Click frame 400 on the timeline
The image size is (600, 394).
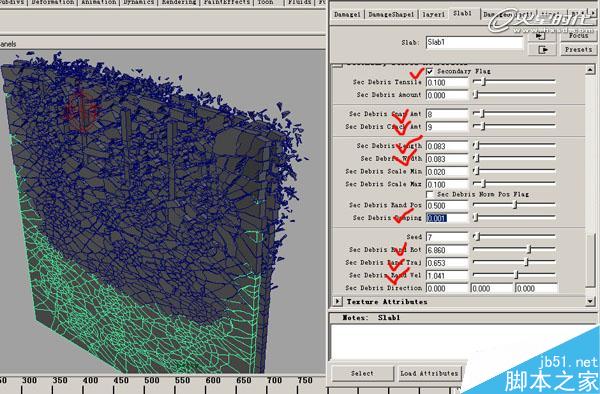[x=91, y=380]
